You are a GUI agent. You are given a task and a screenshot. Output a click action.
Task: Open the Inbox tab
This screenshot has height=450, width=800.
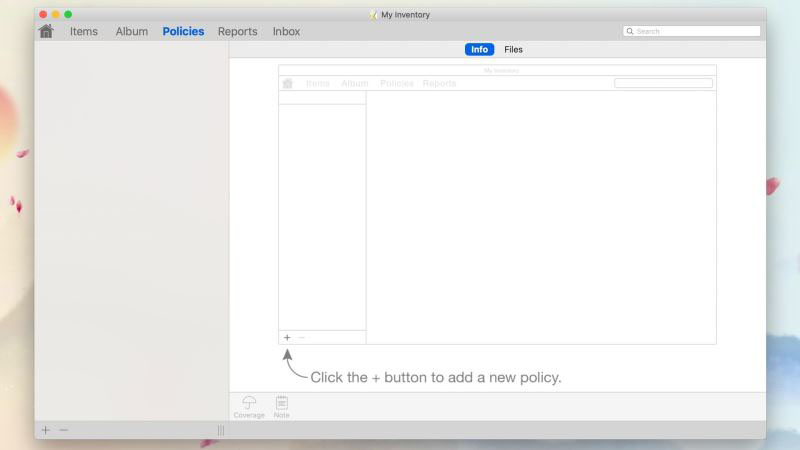click(286, 32)
